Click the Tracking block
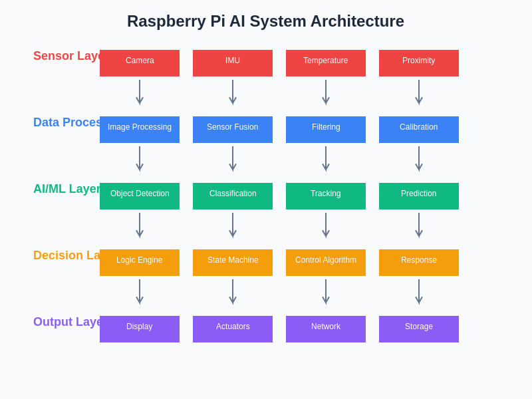This screenshot has width=532, height=399. pos(326,196)
